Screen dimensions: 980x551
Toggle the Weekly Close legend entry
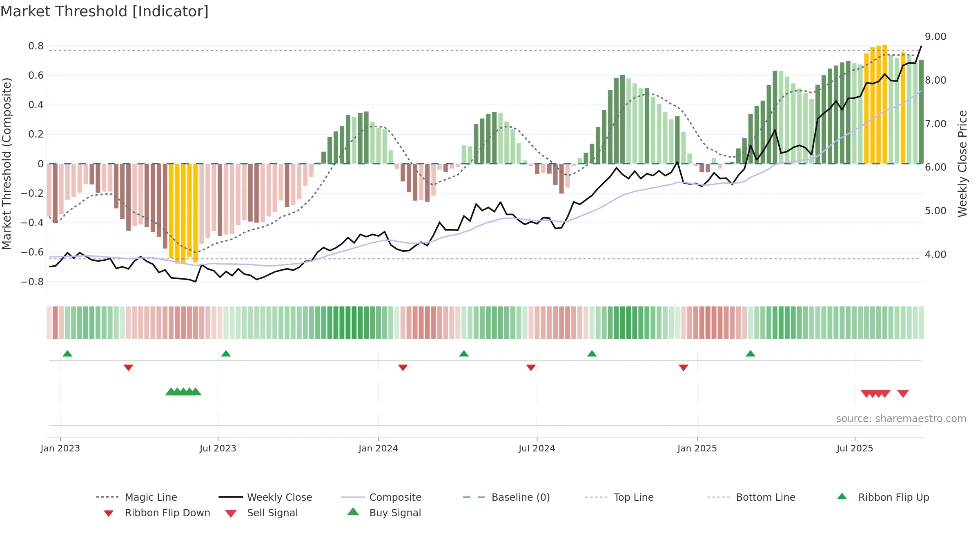[265, 497]
